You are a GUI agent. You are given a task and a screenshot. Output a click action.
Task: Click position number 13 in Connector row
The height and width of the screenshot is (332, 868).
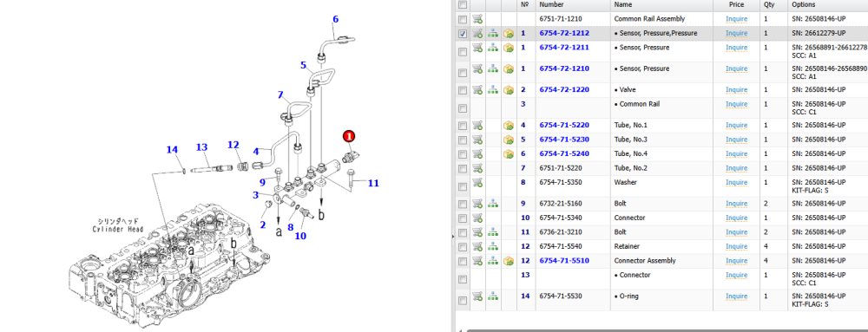[x=525, y=275]
